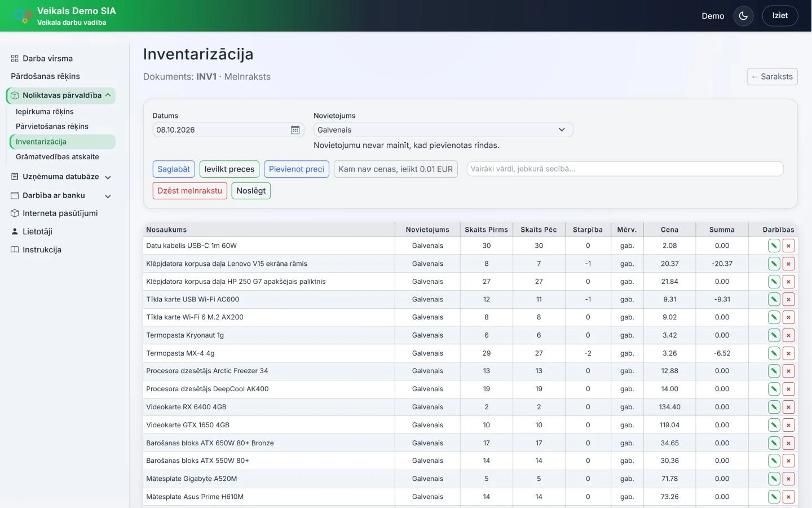Viewport: 812px width, 508px height.
Task: Click the Saglabāt button
Action: click(x=174, y=169)
